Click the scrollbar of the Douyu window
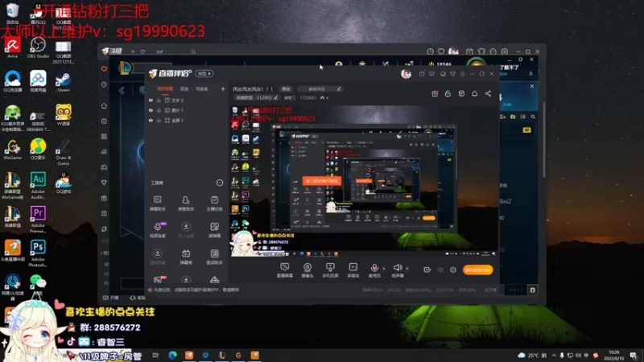The width and height of the screenshot is (644, 362). click(544, 139)
